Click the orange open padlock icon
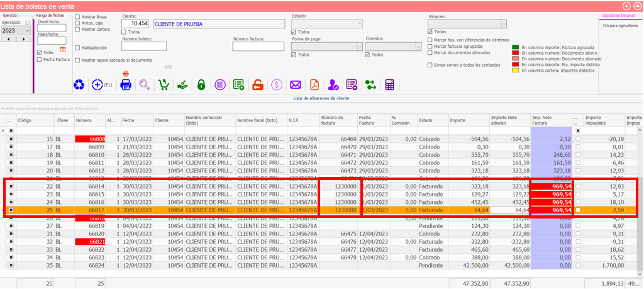Screen dimensions: 644x289 [x=257, y=84]
